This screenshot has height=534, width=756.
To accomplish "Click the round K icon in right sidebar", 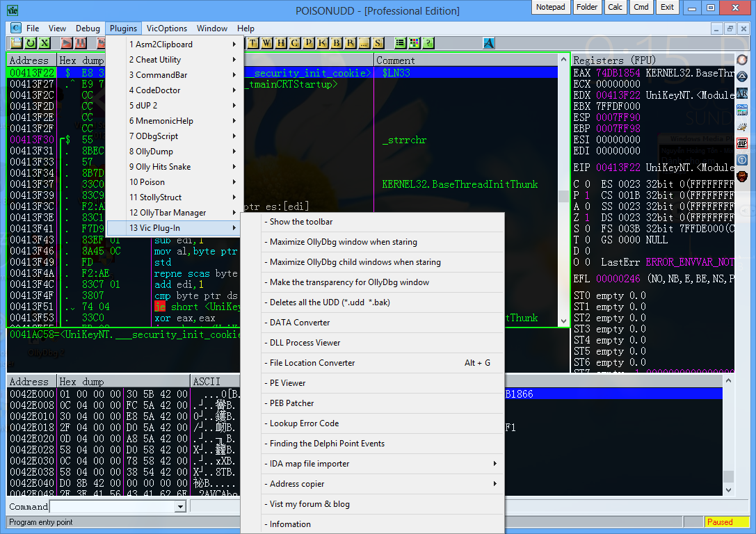I will click(742, 60).
